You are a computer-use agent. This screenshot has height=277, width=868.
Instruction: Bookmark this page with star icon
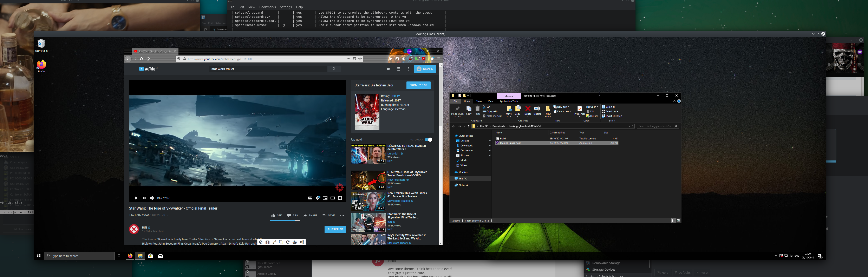pos(360,59)
